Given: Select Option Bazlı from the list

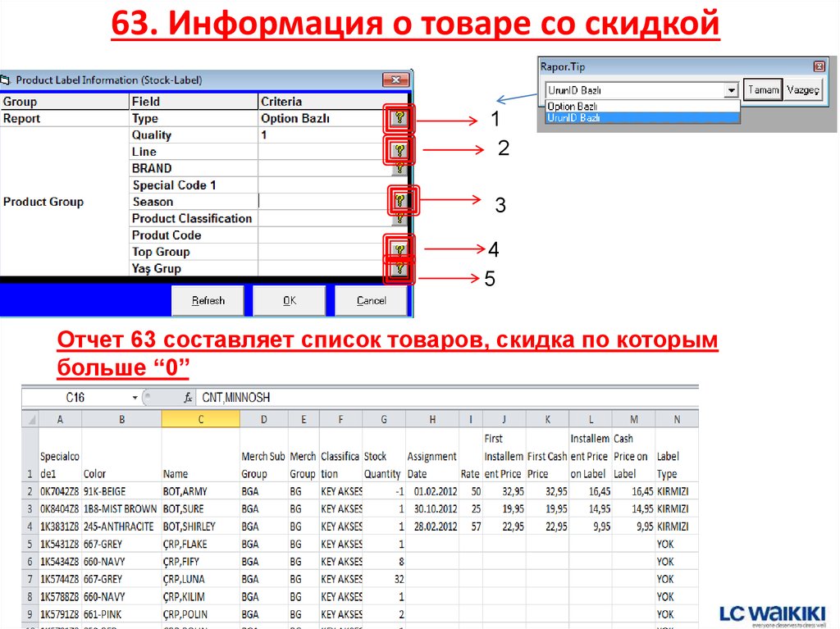Looking at the screenshot, I should 574,106.
